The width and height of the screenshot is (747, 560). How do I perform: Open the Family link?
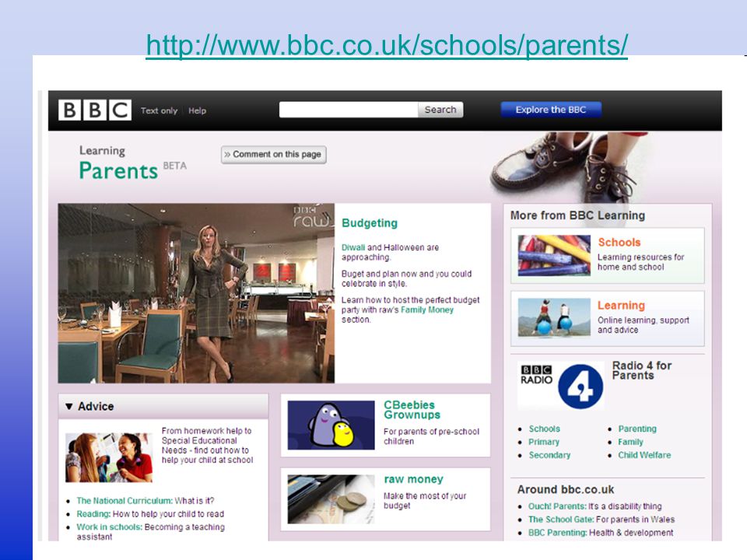click(630, 442)
